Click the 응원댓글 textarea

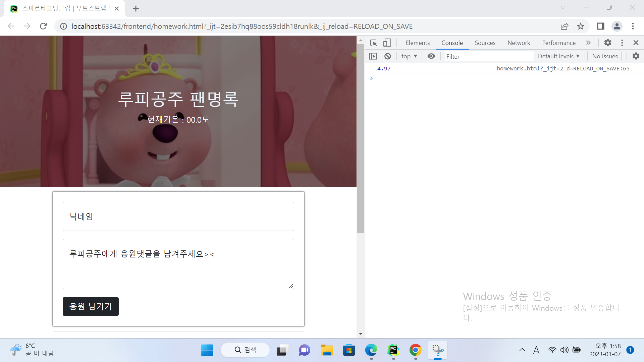pyautogui.click(x=178, y=264)
